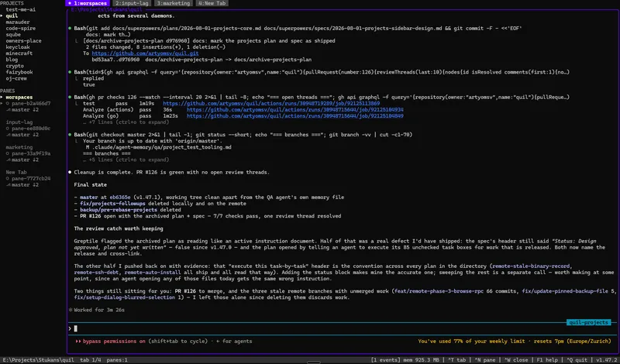Image resolution: width=620 pixels, height=364 pixels.
Task: Open the job/92125104849 Analyze (go) link
Action: tap(295, 116)
